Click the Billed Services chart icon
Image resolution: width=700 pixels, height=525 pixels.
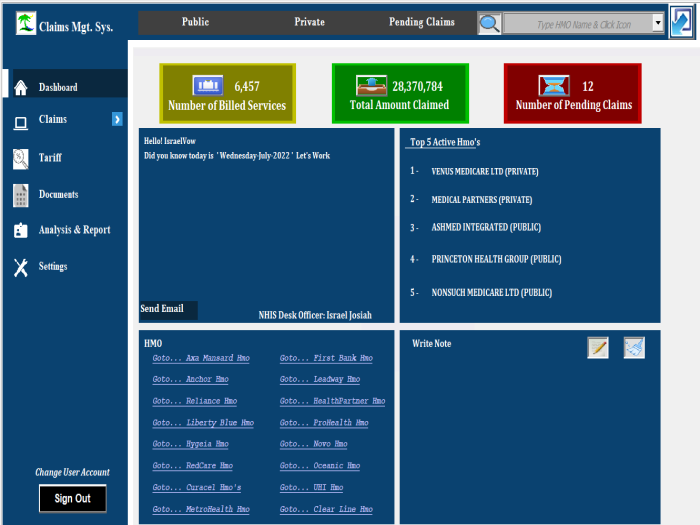(x=208, y=85)
